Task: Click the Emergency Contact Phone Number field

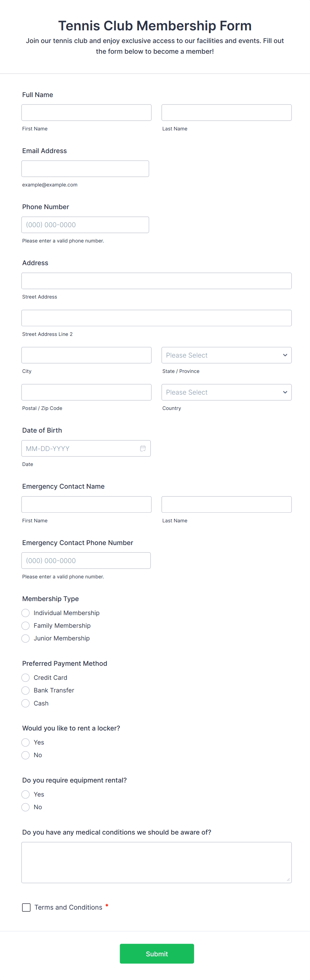Action: click(86, 560)
